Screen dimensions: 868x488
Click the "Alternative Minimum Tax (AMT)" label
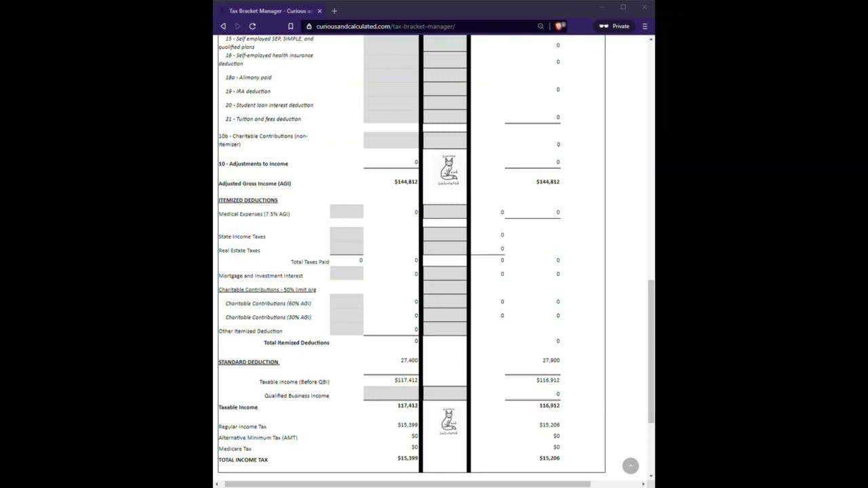258,438
